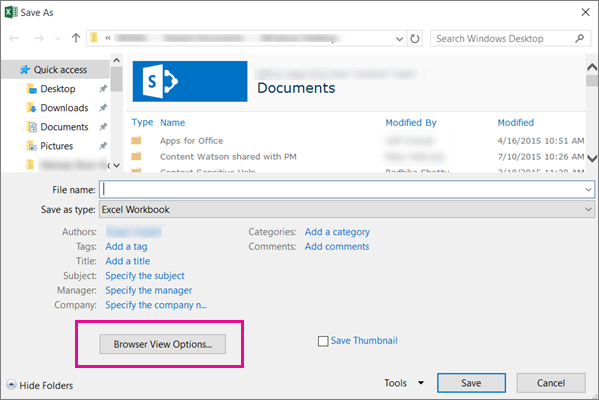
Task: Click the Back navigation arrow
Action: [x=15, y=38]
